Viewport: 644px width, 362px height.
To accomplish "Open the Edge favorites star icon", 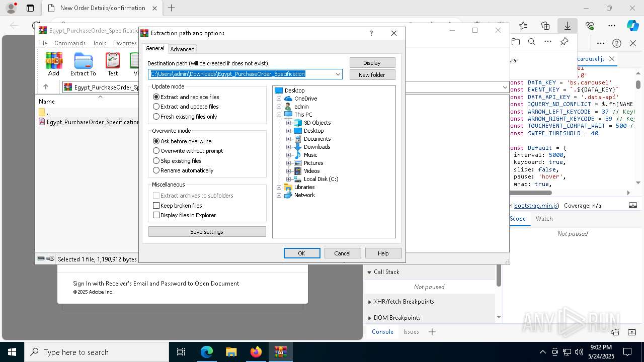I will (x=523, y=26).
